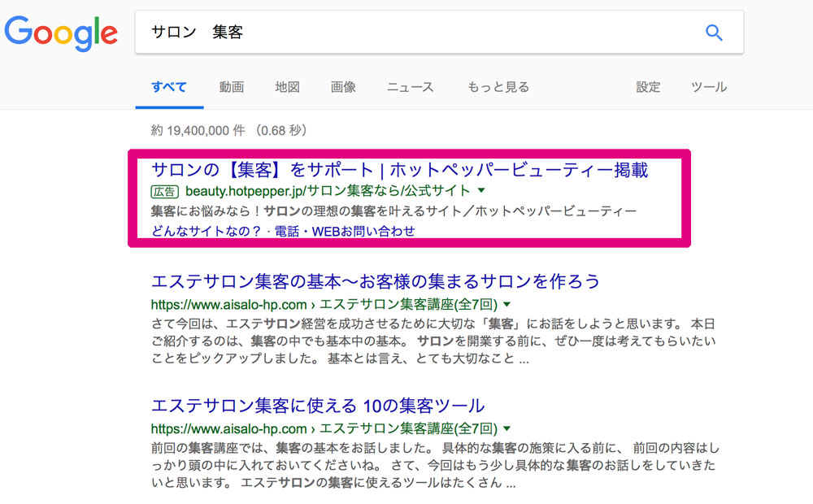Screen dimensions: 813x504
Task: Expand arrow after first aisalo-hp.com URL
Action: click(x=507, y=304)
